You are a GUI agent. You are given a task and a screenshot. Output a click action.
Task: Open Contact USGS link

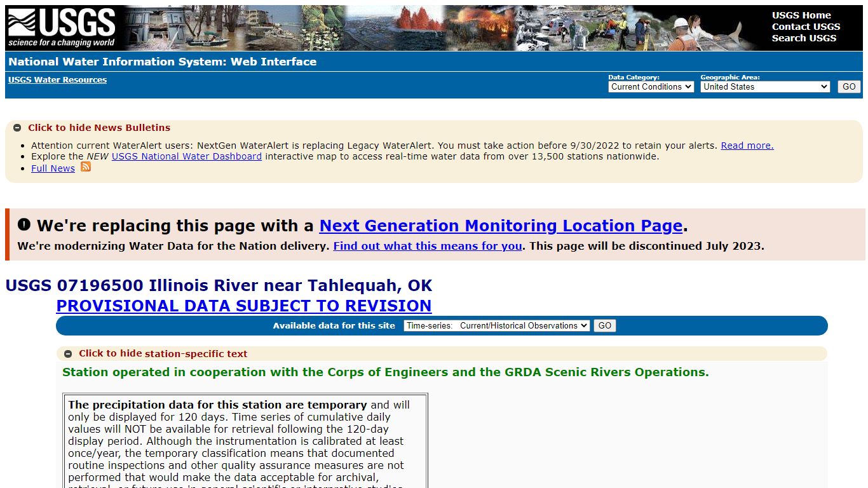(x=806, y=27)
